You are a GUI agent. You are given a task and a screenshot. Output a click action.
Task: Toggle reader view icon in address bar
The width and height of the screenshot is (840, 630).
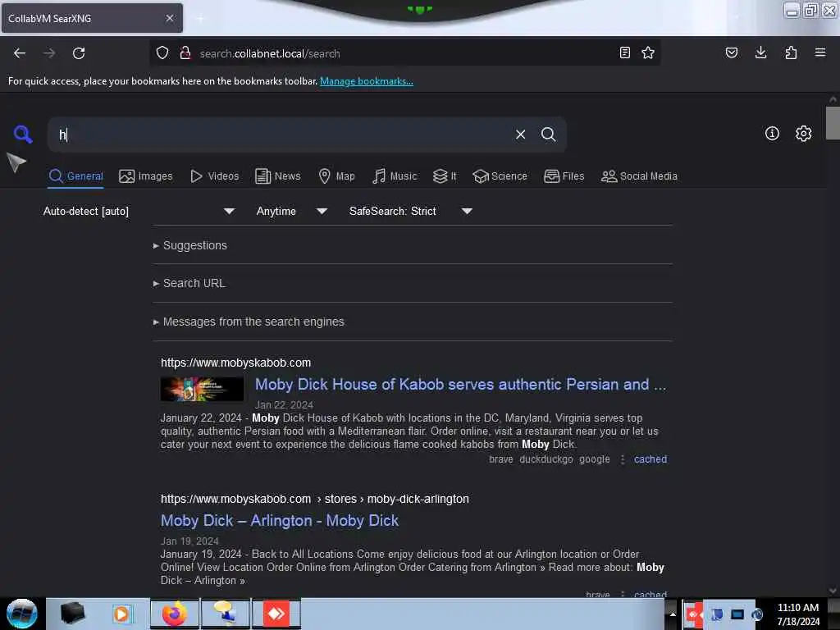[624, 52]
